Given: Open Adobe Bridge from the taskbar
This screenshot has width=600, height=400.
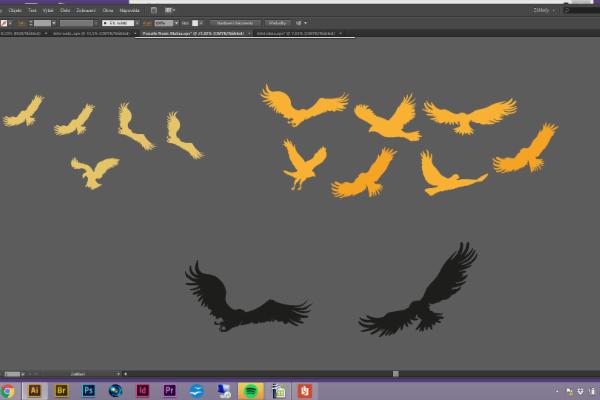Looking at the screenshot, I should pos(62,391).
